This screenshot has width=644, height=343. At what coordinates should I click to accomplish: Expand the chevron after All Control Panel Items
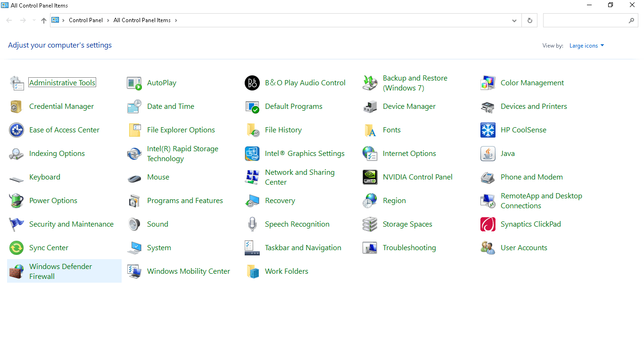176,21
